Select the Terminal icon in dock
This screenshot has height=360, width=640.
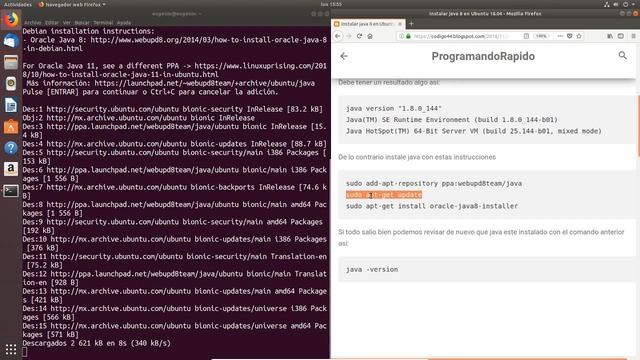click(x=11, y=191)
